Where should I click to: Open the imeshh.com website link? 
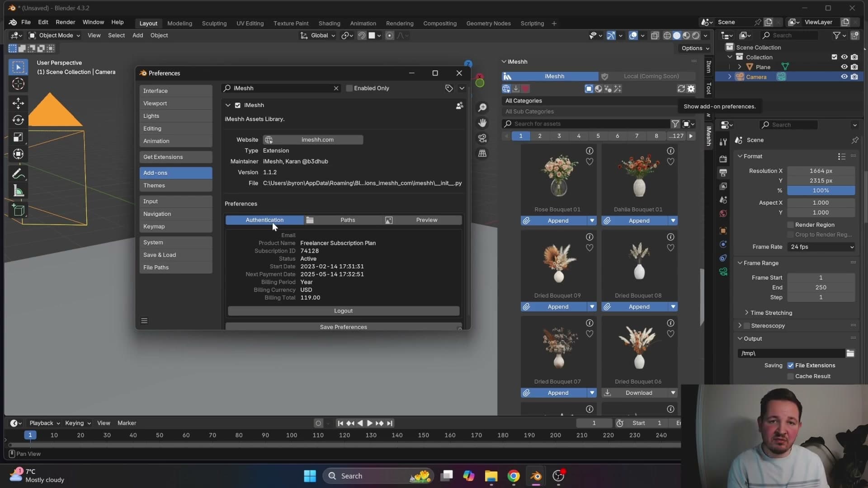click(x=313, y=140)
